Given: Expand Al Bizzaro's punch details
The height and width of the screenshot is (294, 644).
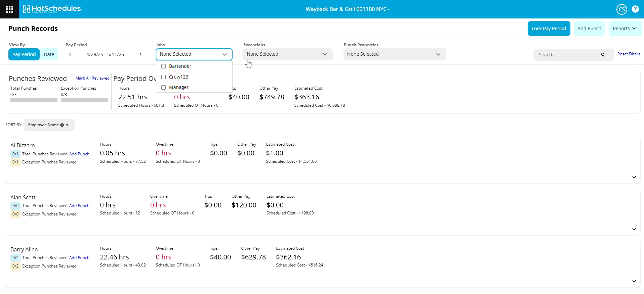Looking at the screenshot, I should (x=634, y=177).
